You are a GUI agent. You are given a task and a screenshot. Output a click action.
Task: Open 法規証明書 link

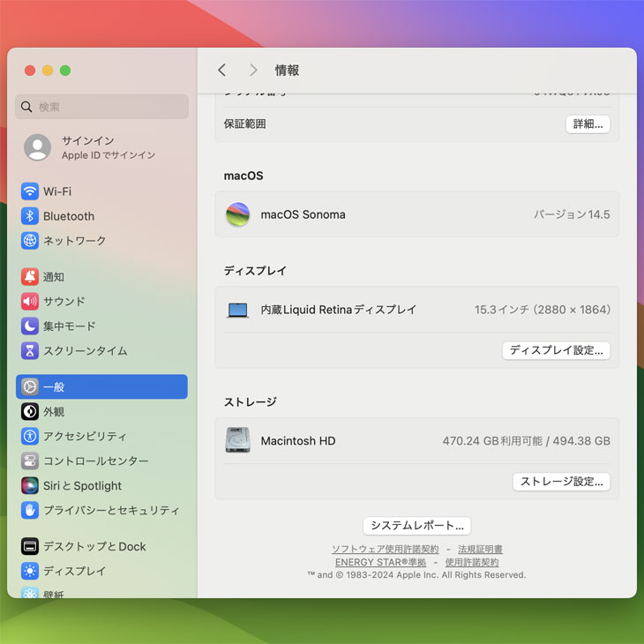click(x=480, y=549)
